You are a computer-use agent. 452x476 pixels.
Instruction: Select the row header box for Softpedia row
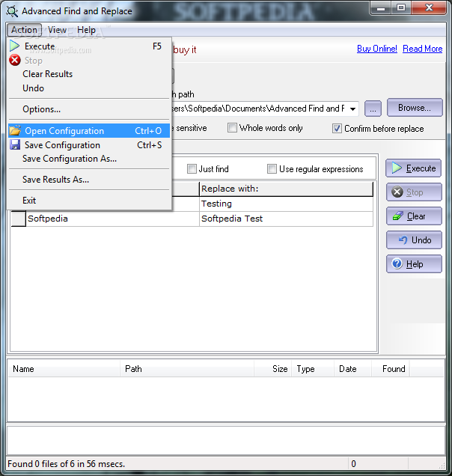coord(19,219)
